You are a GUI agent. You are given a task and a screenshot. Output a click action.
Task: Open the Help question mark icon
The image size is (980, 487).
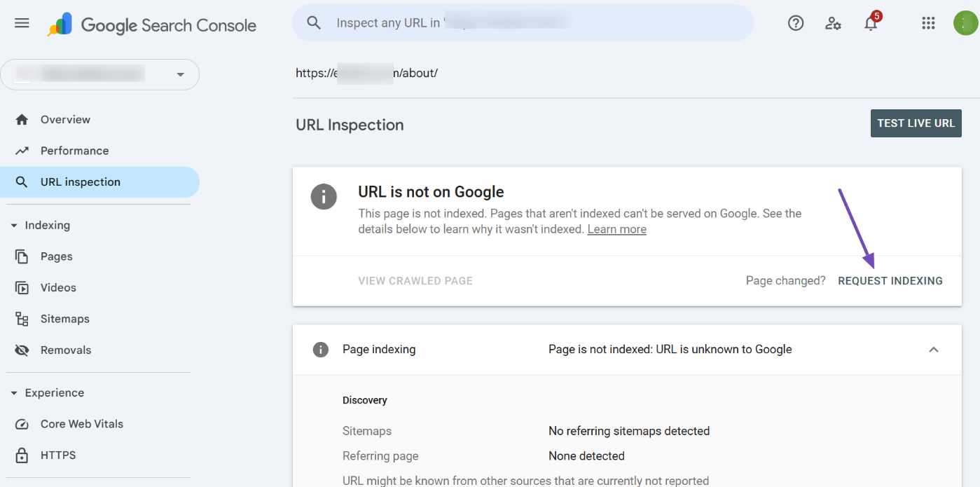pyautogui.click(x=796, y=23)
